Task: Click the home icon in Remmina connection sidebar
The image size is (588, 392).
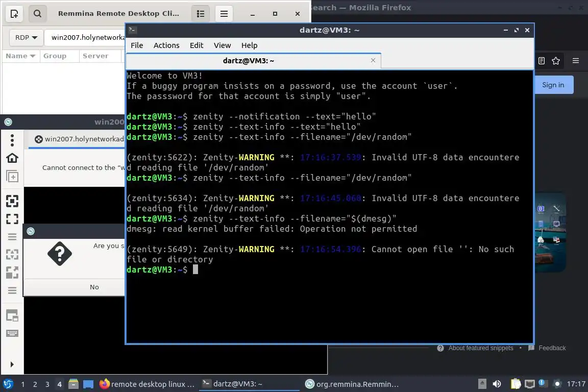Action: (12, 158)
